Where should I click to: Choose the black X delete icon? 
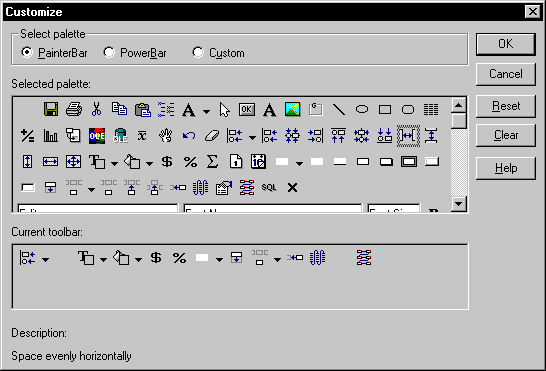[292, 187]
